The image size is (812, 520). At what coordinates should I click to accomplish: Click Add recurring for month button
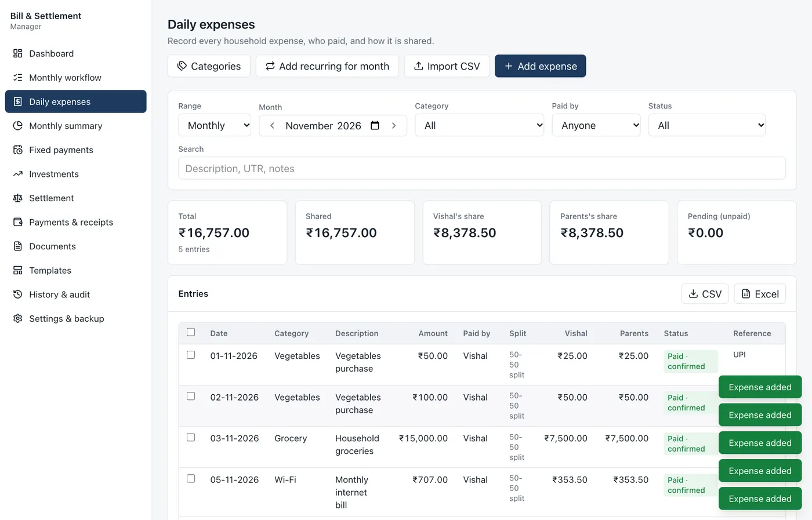(x=327, y=66)
